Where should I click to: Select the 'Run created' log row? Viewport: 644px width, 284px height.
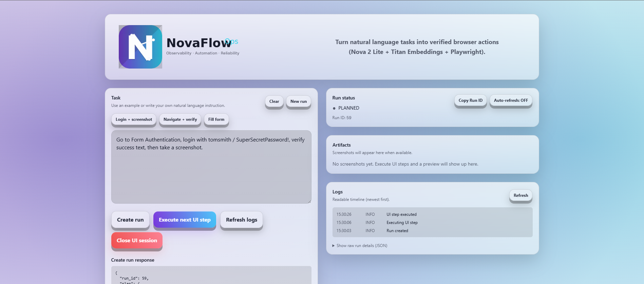(x=433, y=231)
